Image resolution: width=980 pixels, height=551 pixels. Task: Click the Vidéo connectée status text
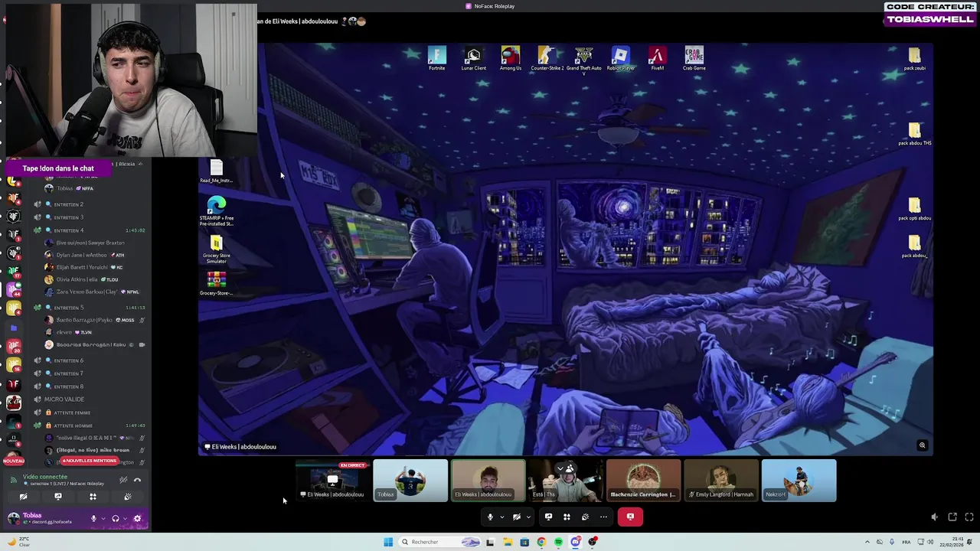pos(45,477)
